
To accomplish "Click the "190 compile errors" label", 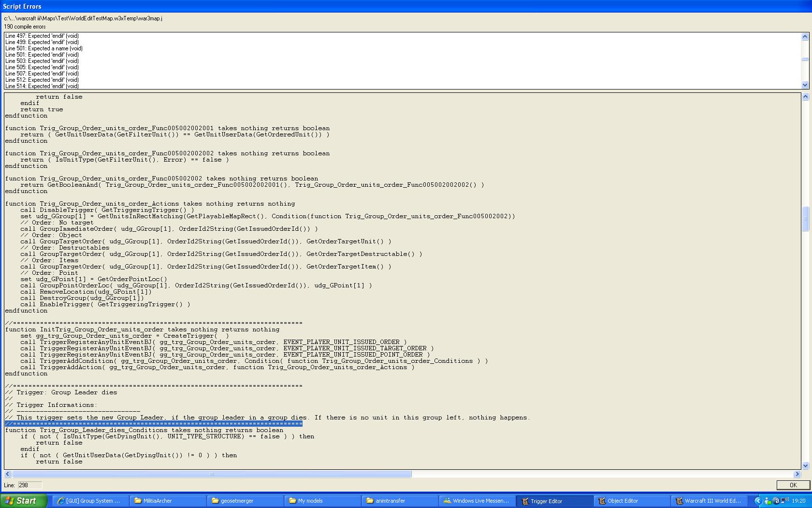I will 25,27.
